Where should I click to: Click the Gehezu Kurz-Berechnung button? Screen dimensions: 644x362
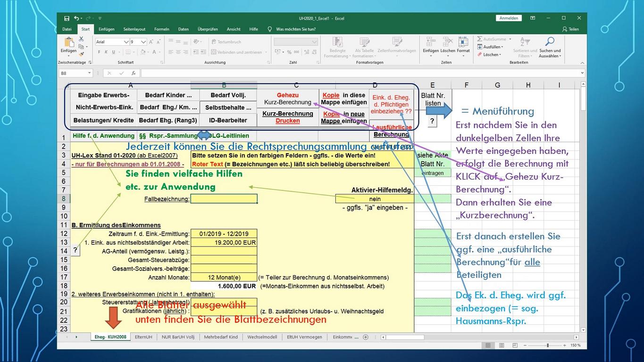pos(288,99)
